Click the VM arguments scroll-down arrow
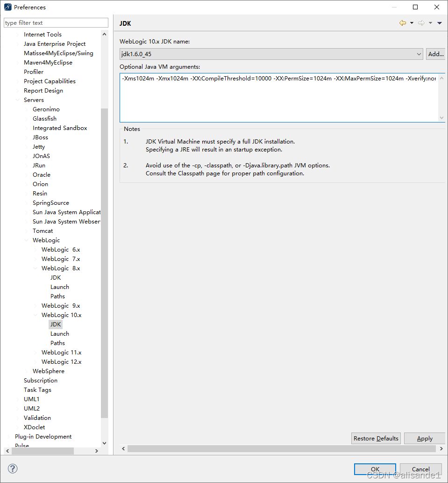 [441, 118]
